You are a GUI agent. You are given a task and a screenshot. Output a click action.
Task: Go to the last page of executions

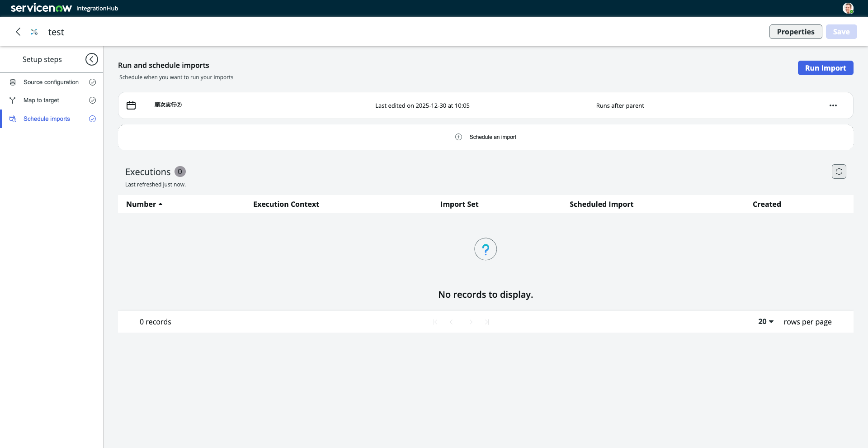pos(486,322)
